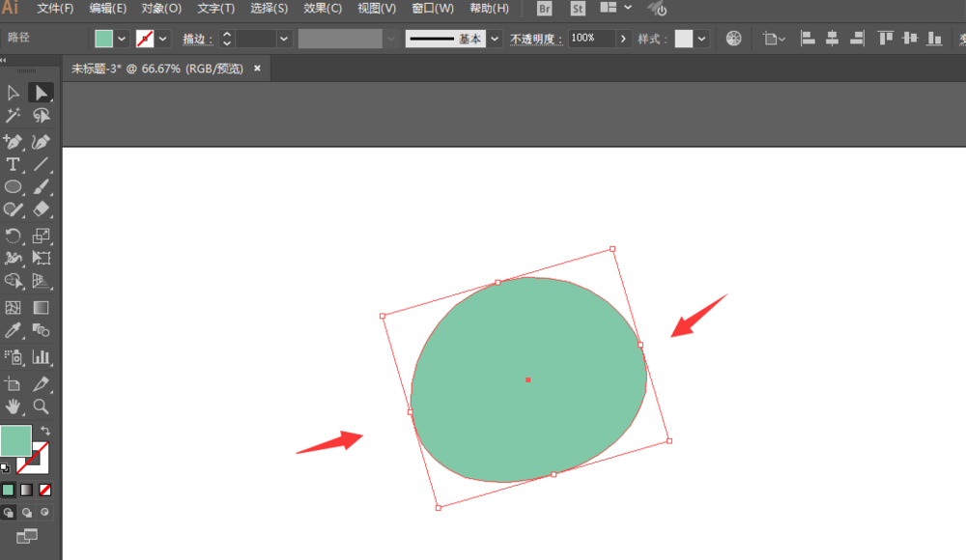Apply Gradient mode button
Viewport: 966px width, 560px height.
[x=26, y=490]
